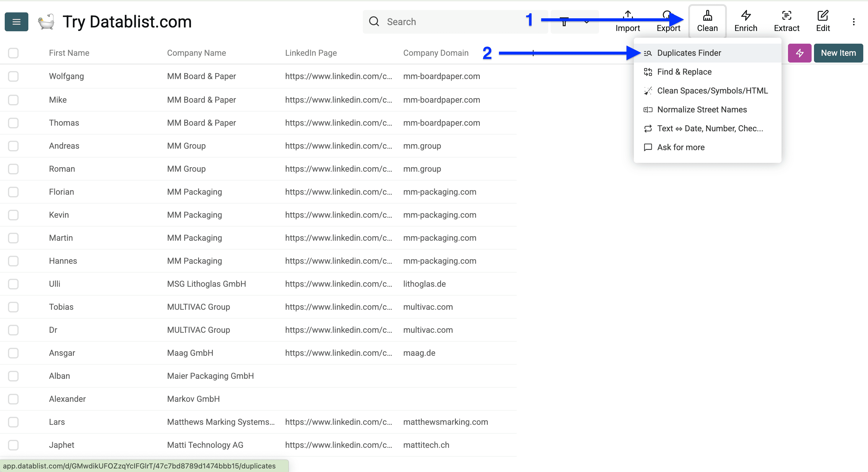This screenshot has height=472, width=868.
Task: Toggle the select-all checkbox in header
Action: pos(13,53)
